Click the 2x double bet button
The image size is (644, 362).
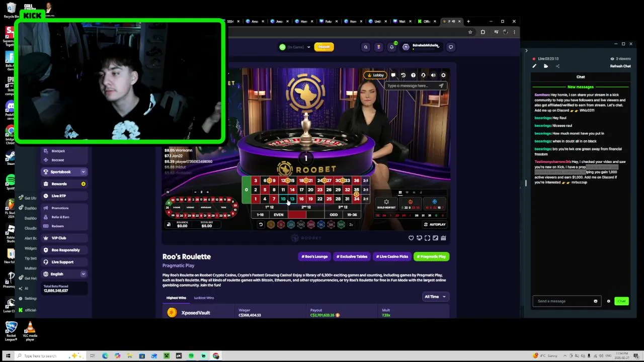tap(351, 225)
